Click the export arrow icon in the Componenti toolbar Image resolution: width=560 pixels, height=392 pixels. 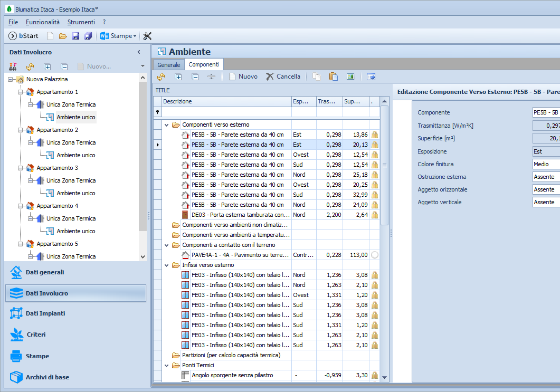pos(371,77)
